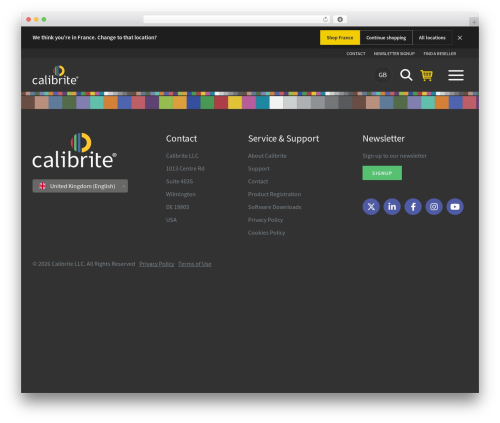This screenshot has width=500, height=423.
Task: Open Contact link under Service & Support
Action: [258, 181]
